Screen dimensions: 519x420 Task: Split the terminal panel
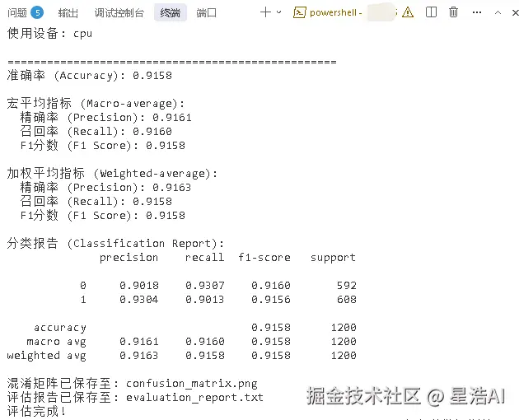tap(431, 12)
